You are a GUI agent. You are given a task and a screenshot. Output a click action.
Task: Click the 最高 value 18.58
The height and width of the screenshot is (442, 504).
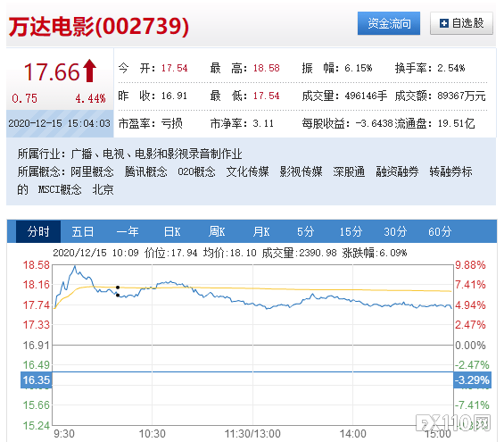coord(266,68)
